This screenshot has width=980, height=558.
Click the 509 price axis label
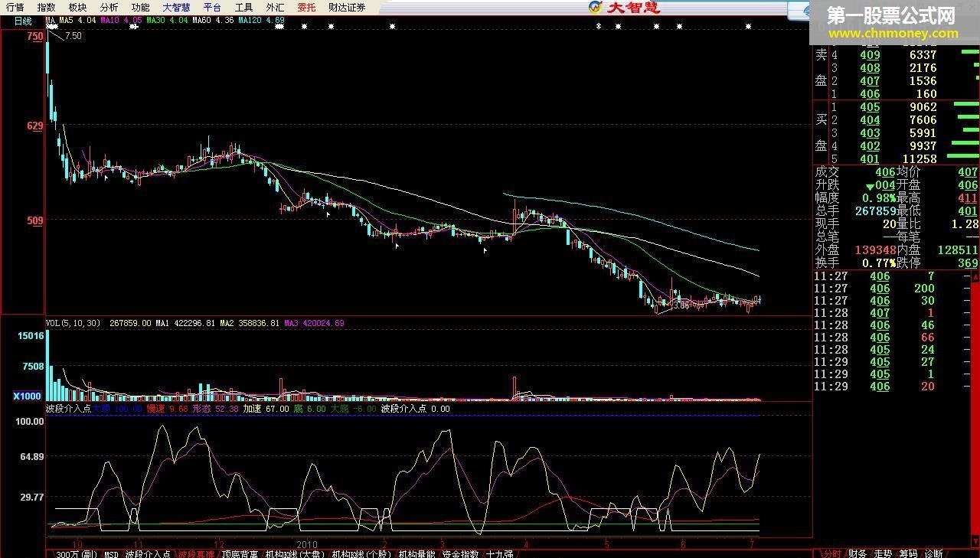point(34,220)
